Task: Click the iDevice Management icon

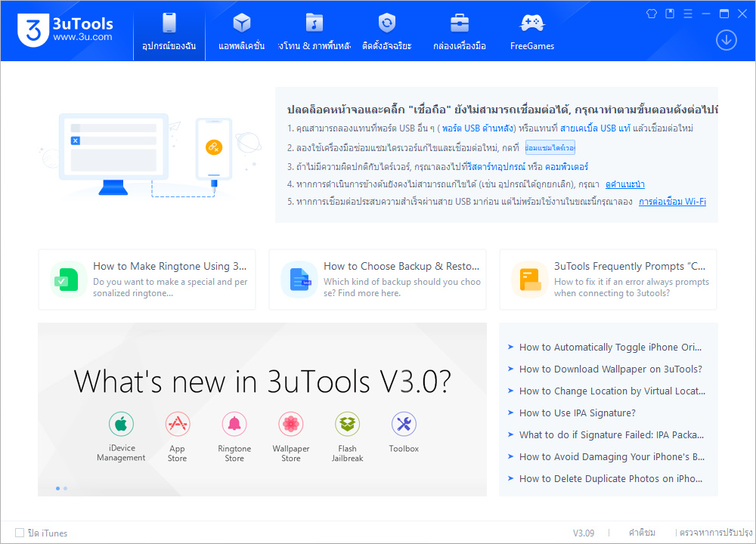Action: (121, 424)
